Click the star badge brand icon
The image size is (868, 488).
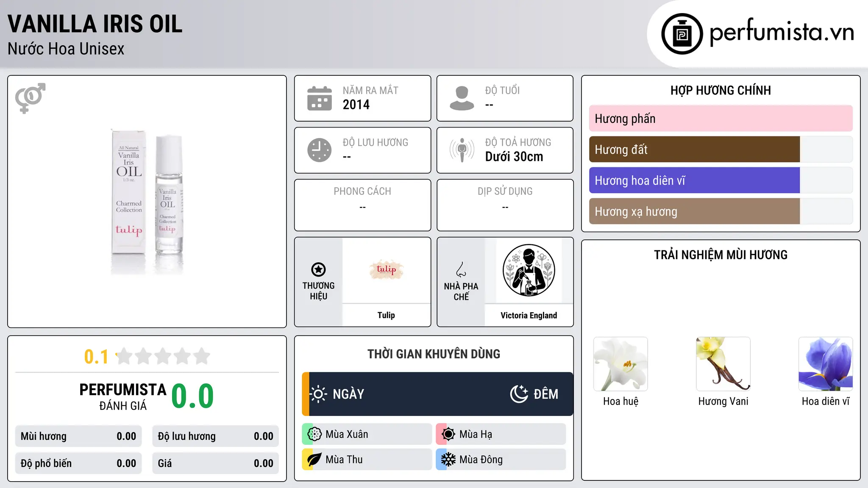(x=318, y=269)
